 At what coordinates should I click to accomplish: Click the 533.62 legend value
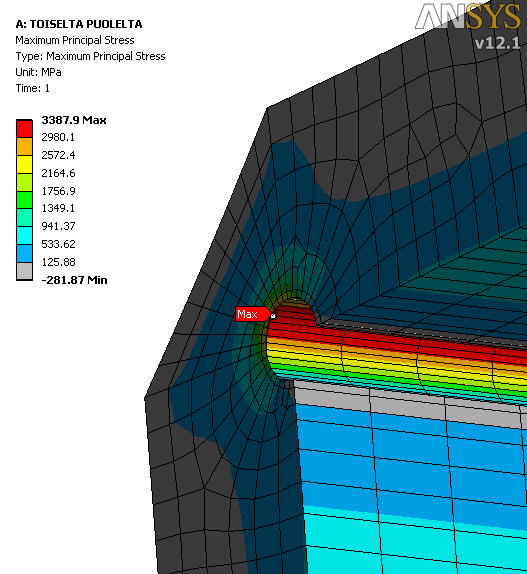point(58,244)
